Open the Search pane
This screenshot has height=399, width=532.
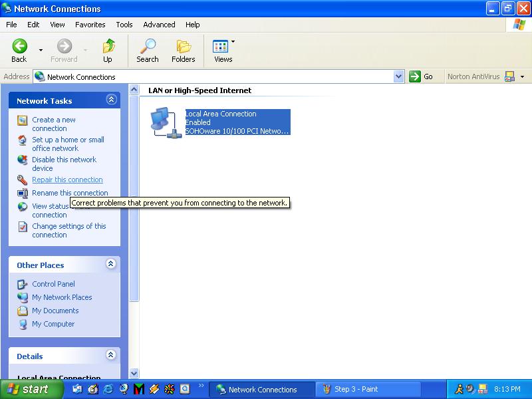(148, 51)
